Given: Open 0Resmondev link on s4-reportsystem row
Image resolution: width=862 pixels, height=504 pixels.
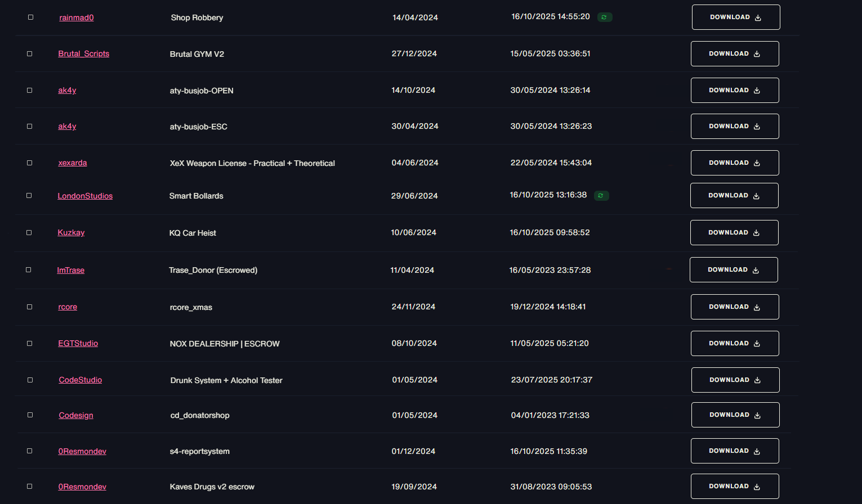Looking at the screenshot, I should [x=82, y=451].
